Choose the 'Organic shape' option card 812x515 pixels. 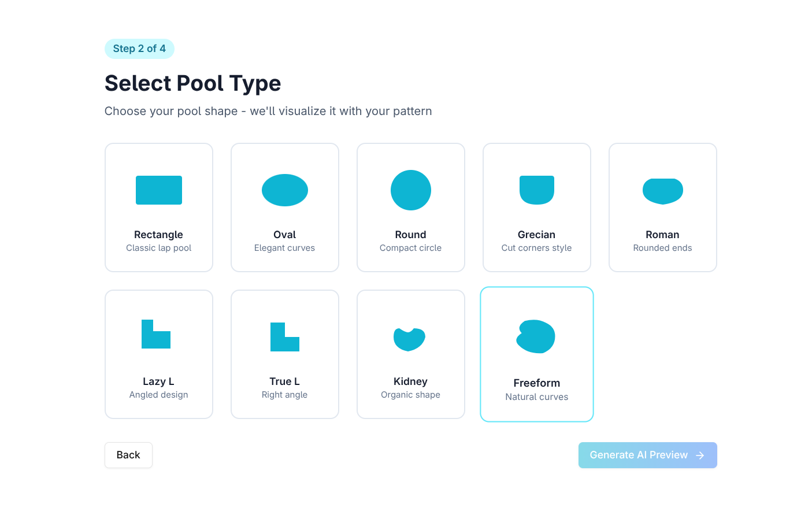point(411,354)
